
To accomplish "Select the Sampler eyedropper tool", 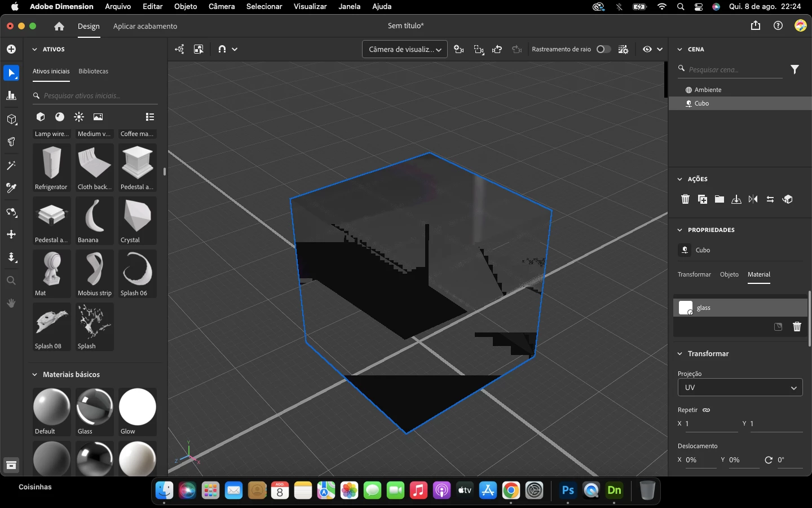I will pos(11,188).
